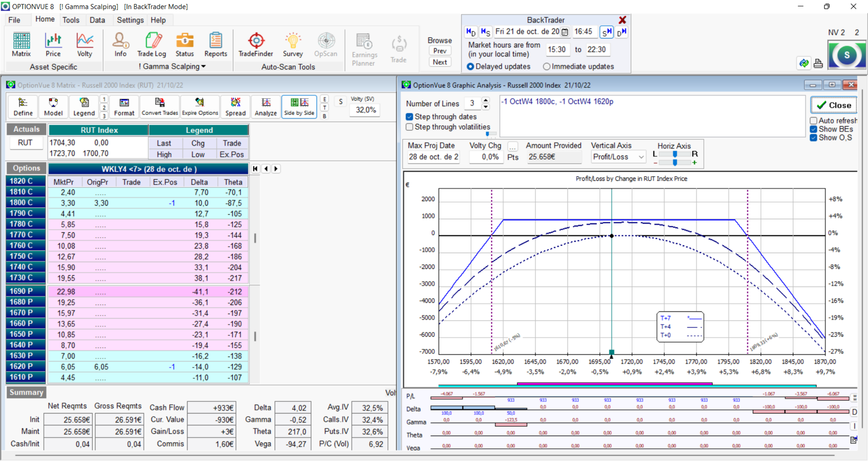This screenshot has width=868, height=461.
Task: Click the printer icon
Action: (819, 63)
